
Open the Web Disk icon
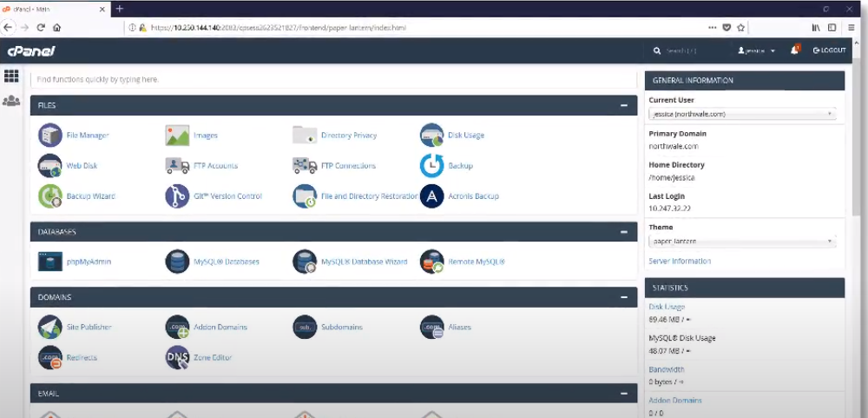[x=49, y=165]
